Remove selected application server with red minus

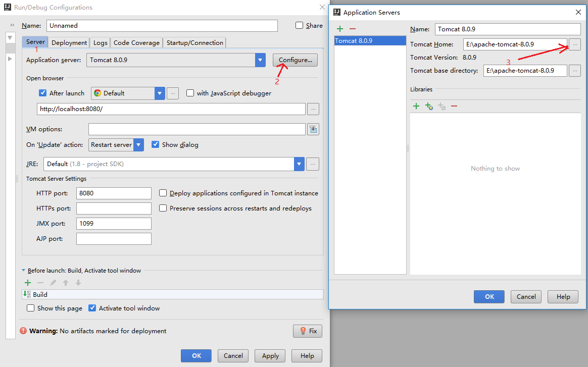pyautogui.click(x=353, y=29)
